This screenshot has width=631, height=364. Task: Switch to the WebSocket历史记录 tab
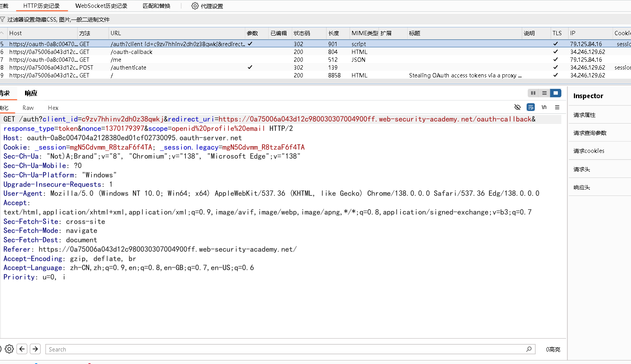(101, 5)
